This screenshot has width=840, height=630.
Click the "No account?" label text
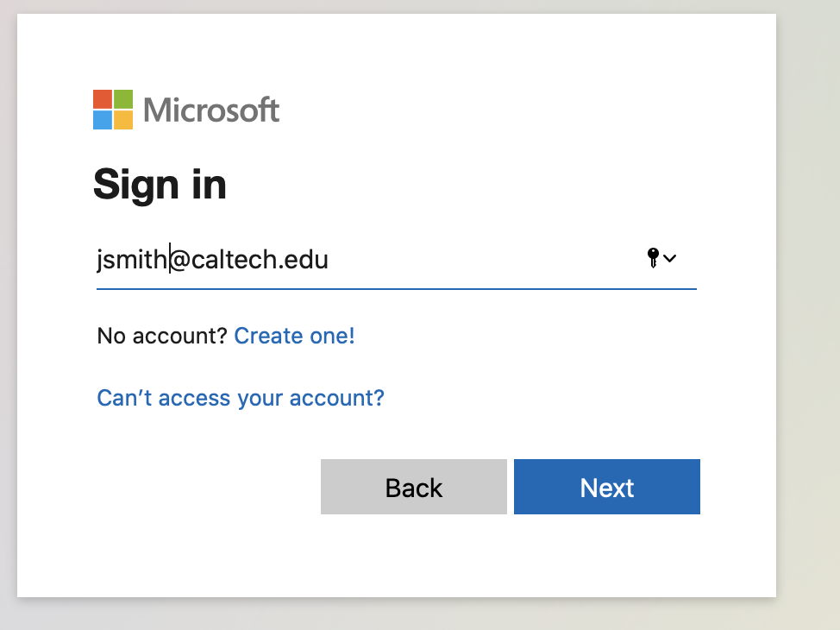161,336
